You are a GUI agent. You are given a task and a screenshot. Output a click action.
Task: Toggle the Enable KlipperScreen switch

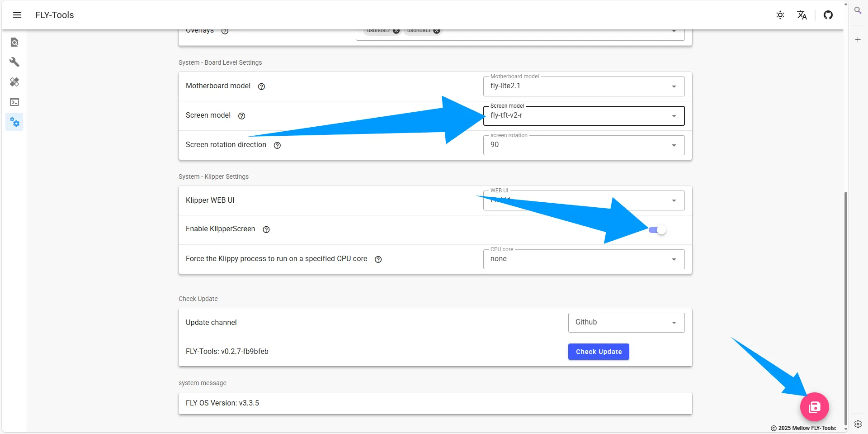(x=657, y=230)
